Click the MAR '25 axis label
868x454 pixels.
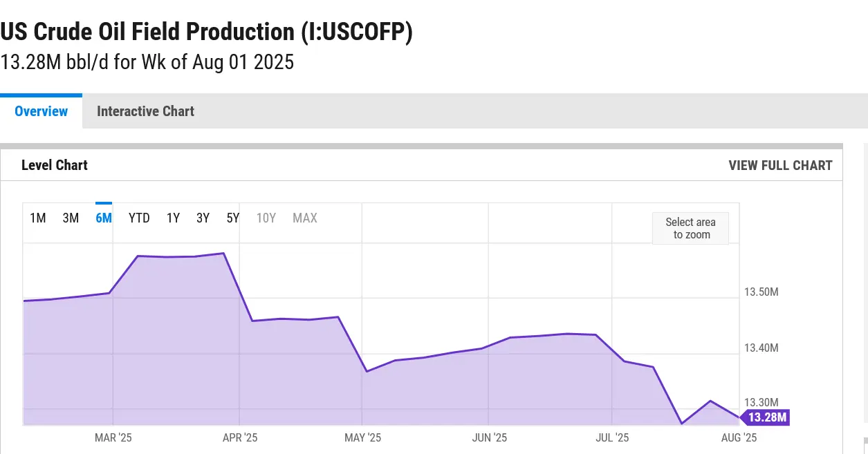coord(113,437)
